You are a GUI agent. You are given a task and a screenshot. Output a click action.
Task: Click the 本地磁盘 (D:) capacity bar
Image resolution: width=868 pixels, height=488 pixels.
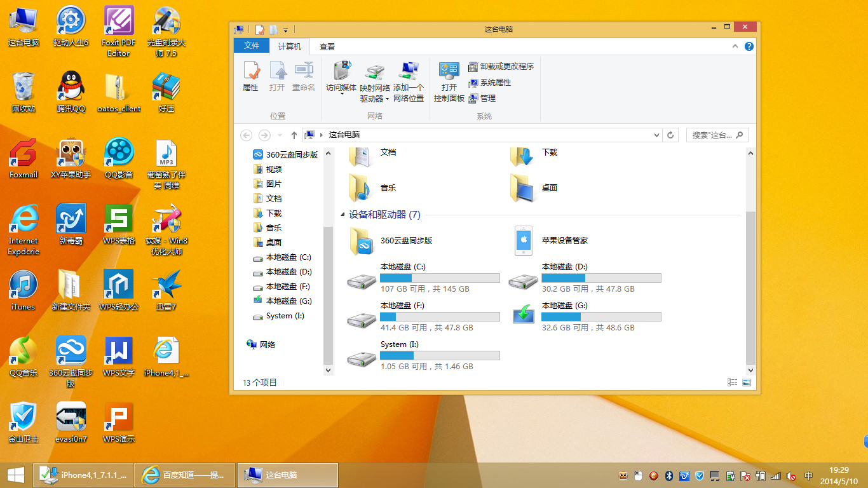(601, 278)
